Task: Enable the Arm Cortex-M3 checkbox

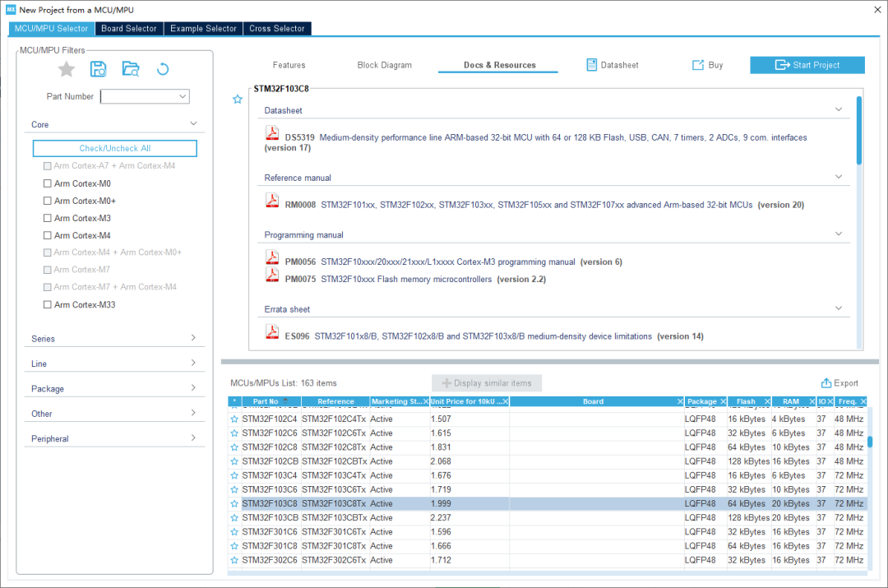Action: [x=48, y=219]
